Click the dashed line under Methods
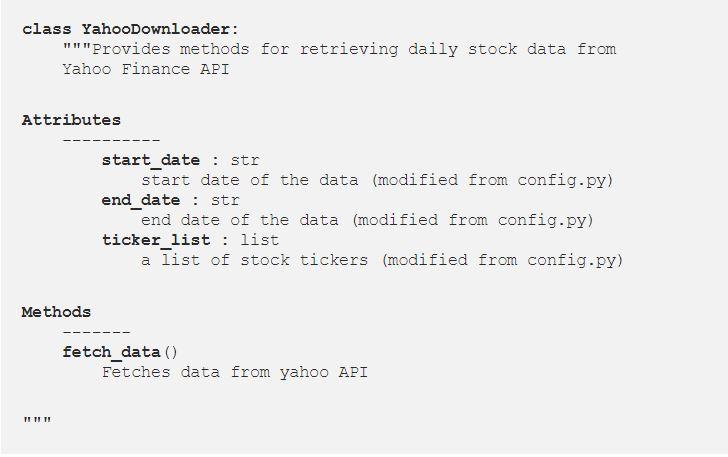This screenshot has width=728, height=457. (96, 331)
